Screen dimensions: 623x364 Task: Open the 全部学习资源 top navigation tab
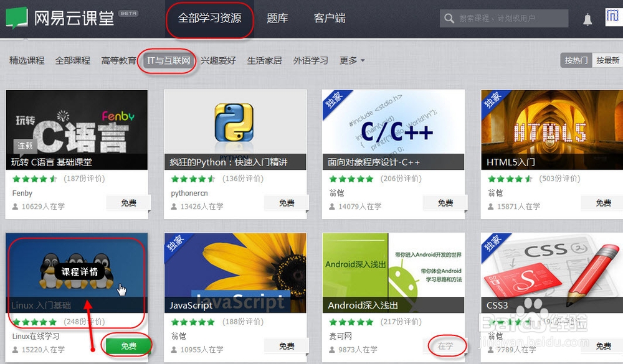(x=209, y=19)
